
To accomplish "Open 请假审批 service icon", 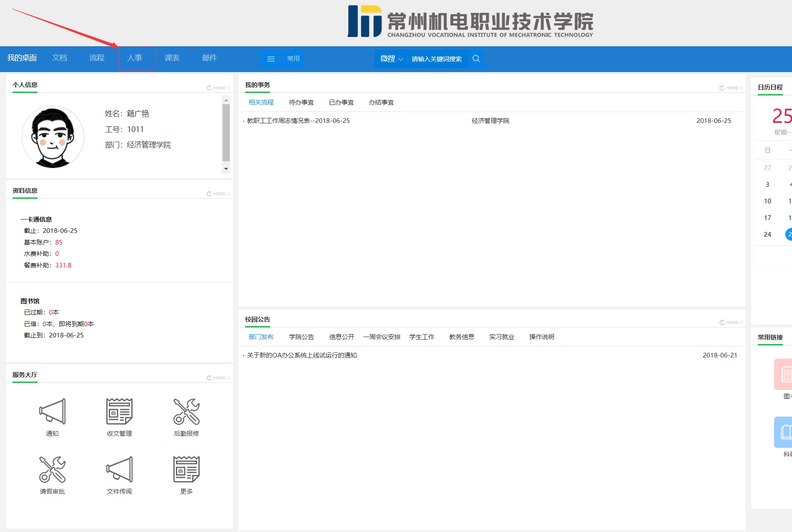I will coord(52,470).
